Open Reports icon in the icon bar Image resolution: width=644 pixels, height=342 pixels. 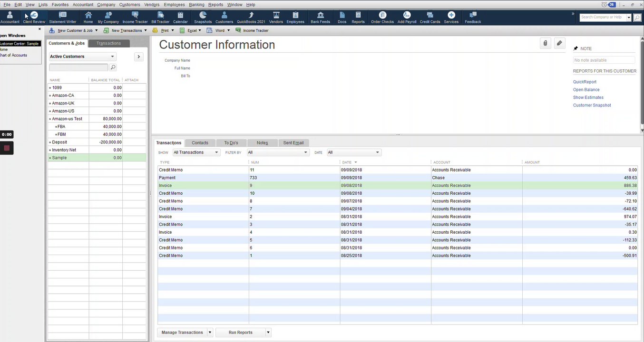coord(358,18)
